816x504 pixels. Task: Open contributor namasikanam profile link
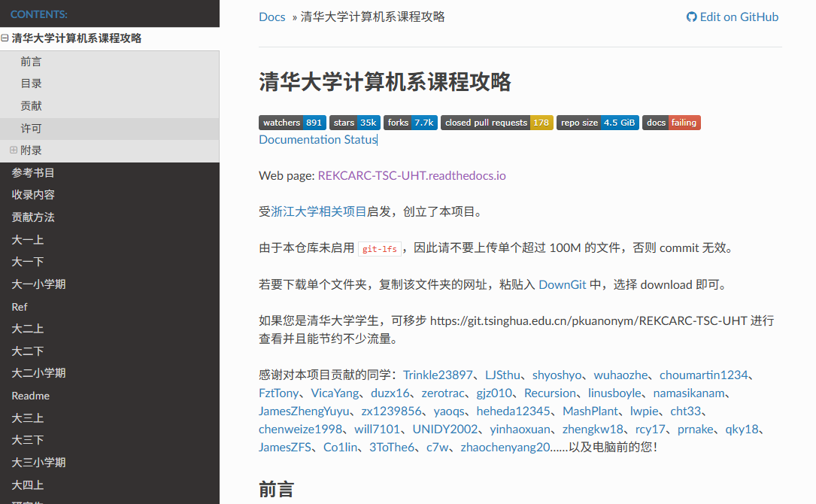688,393
